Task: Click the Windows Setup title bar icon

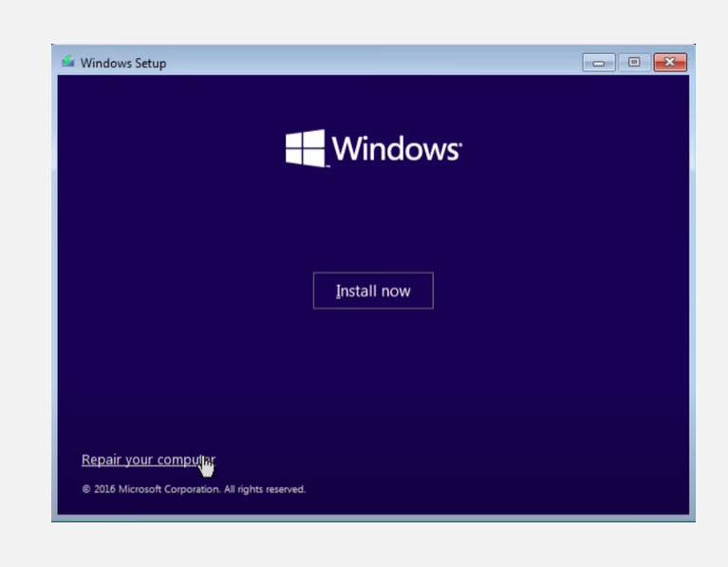Action: click(68, 62)
